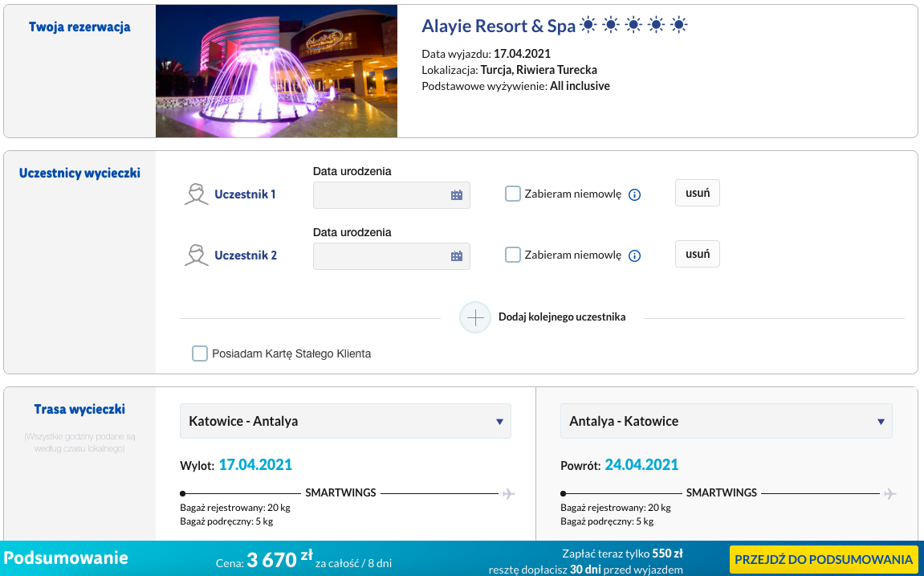The height and width of the screenshot is (576, 924).
Task: Click the Alayie Resort hotel photo
Action: [x=276, y=71]
